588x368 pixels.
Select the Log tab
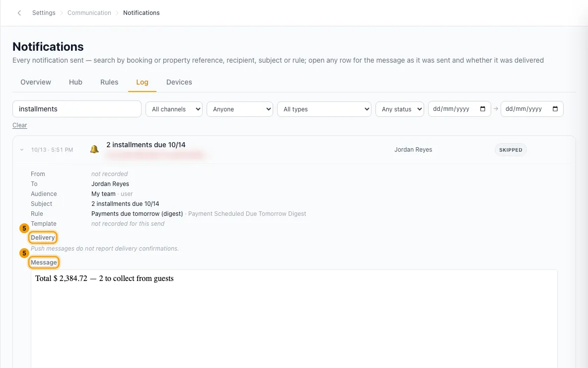142,82
